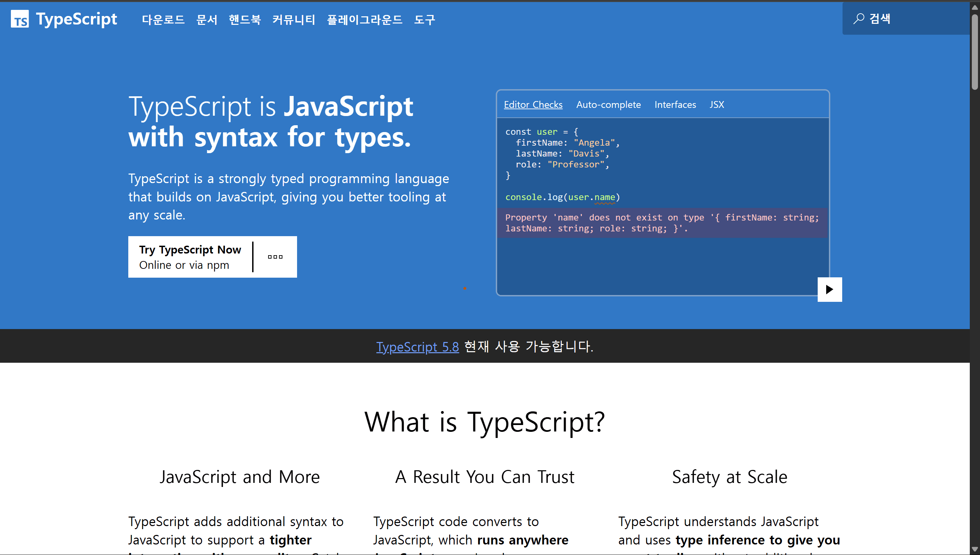Click bold 'type inference to give you' text
This screenshot has width=980, height=555.
758,540
